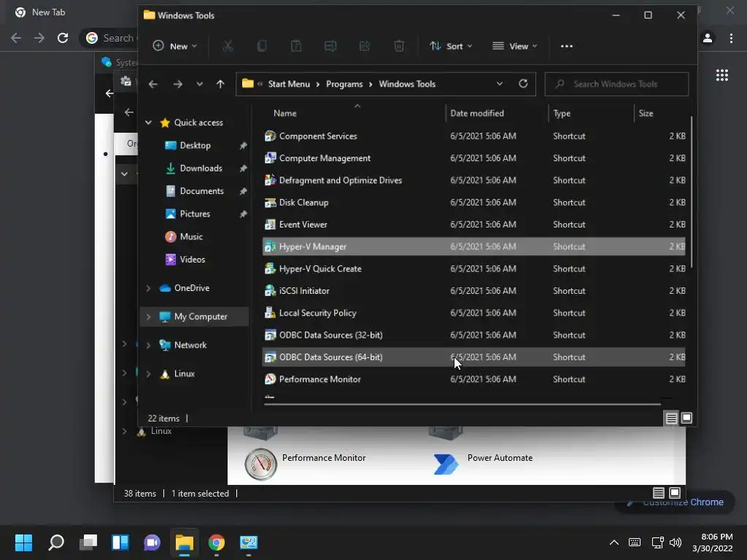Select ODBC Data Sources (32-bit) entry
Image resolution: width=747 pixels, height=560 pixels.
[473, 335]
